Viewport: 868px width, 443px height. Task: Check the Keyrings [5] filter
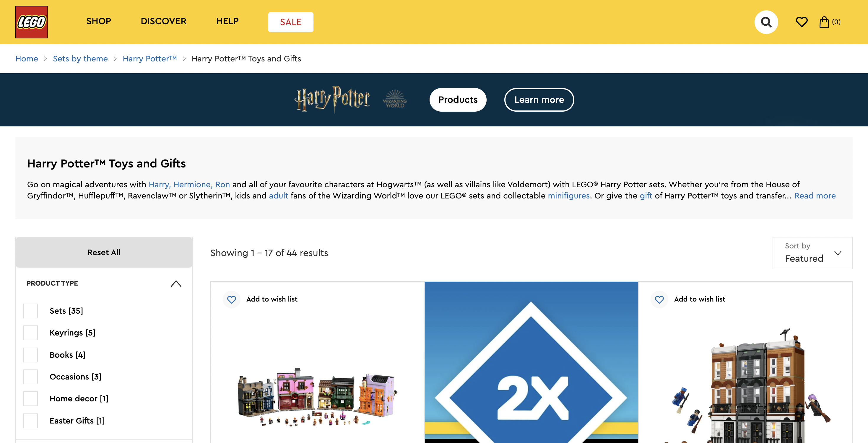pos(30,333)
